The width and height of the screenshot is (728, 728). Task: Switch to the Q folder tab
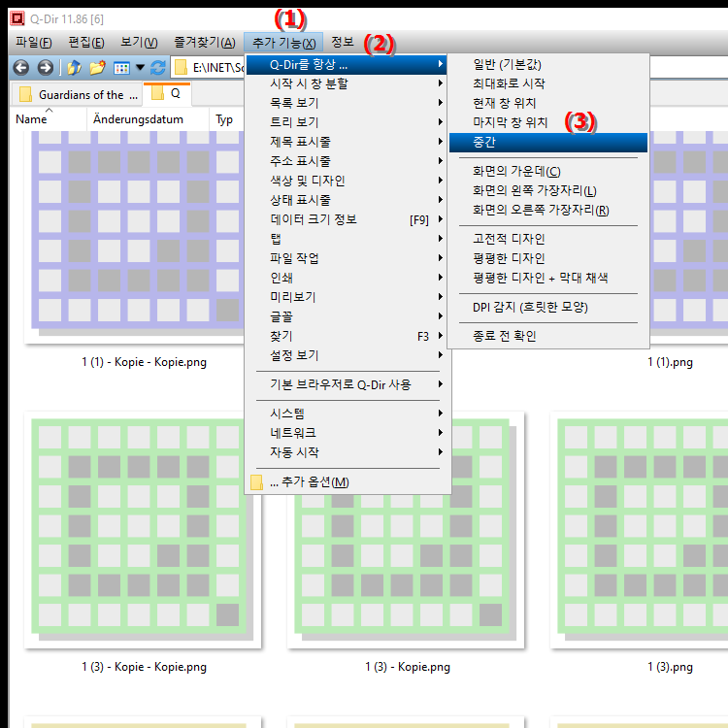pyautogui.click(x=167, y=93)
